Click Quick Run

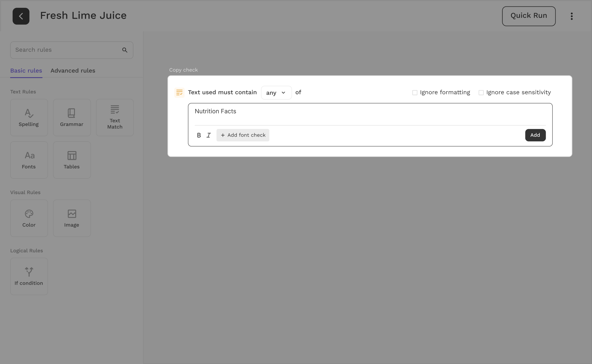coord(529,16)
